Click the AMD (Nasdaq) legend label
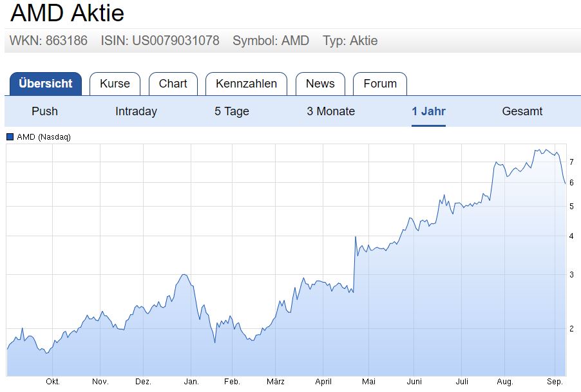The width and height of the screenshot is (581, 392). click(x=44, y=136)
